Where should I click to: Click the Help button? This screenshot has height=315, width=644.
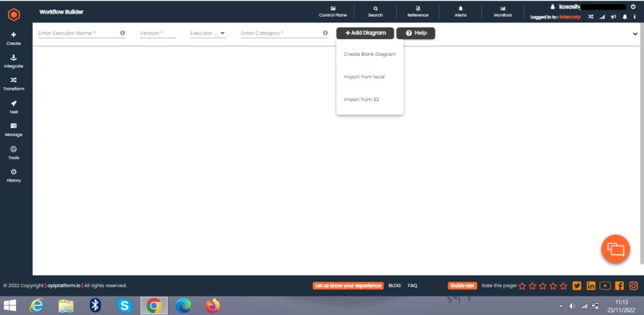pos(415,34)
